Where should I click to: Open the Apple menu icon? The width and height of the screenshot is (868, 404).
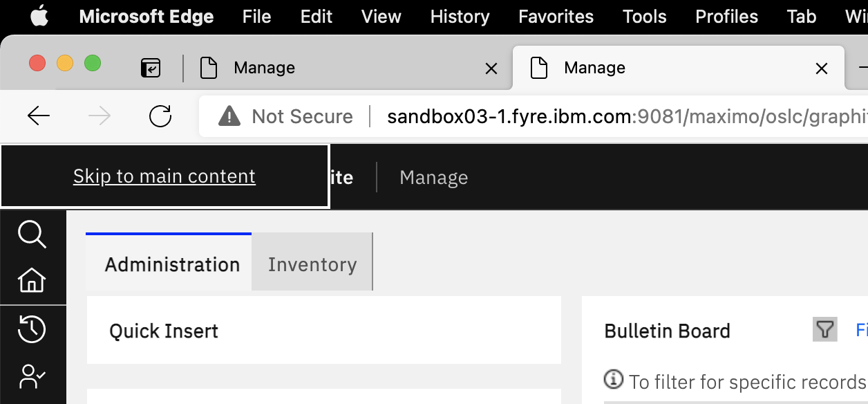[x=39, y=17]
